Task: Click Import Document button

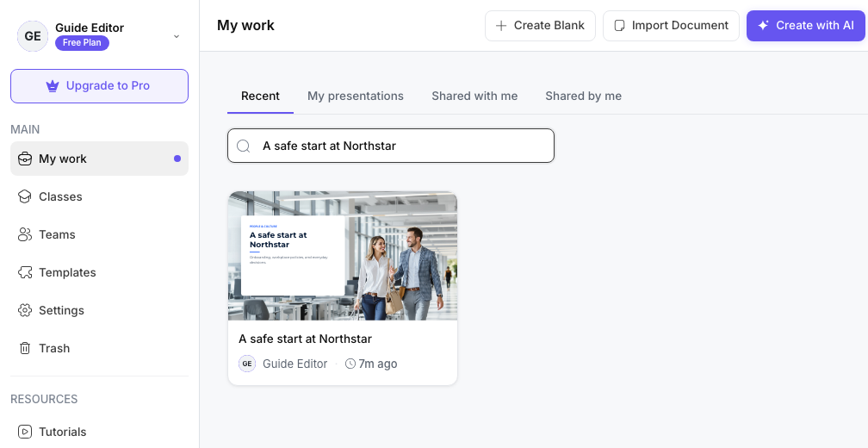Action: 671,26
